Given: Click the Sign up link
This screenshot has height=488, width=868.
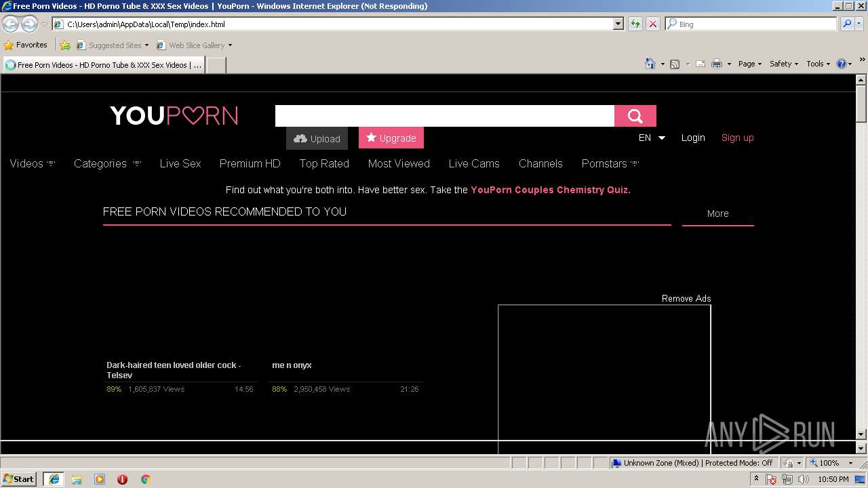Looking at the screenshot, I should pyautogui.click(x=737, y=138).
